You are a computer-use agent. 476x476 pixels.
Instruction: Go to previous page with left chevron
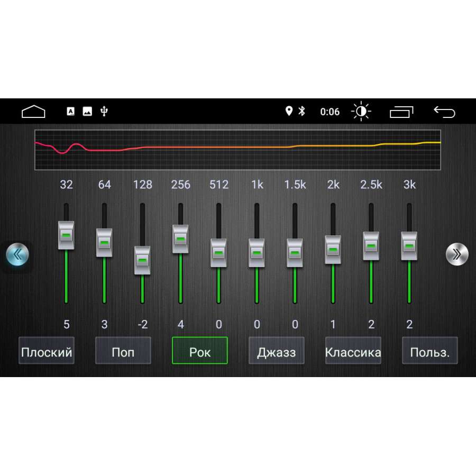click(17, 254)
